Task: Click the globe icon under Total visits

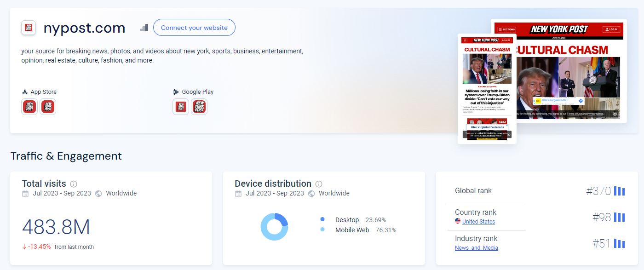Action: click(98, 194)
